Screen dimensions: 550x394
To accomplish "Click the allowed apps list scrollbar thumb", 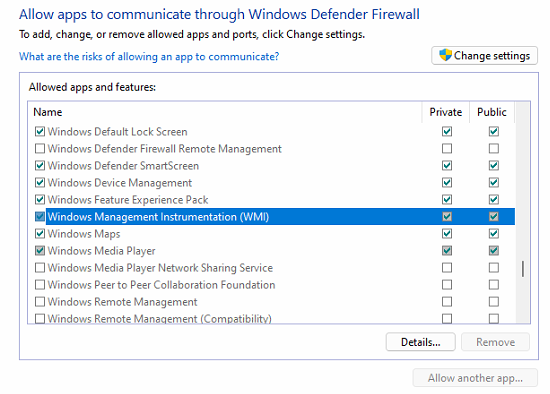I will (x=523, y=269).
